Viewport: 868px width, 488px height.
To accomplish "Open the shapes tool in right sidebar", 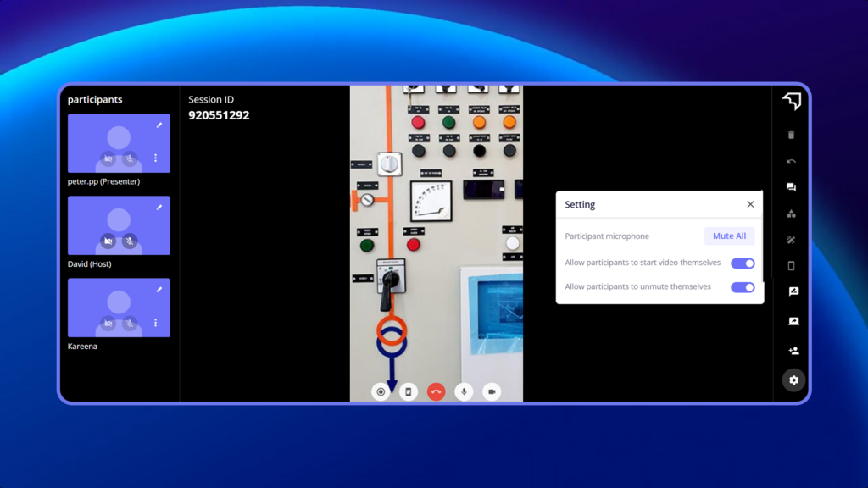I will pos(791,213).
